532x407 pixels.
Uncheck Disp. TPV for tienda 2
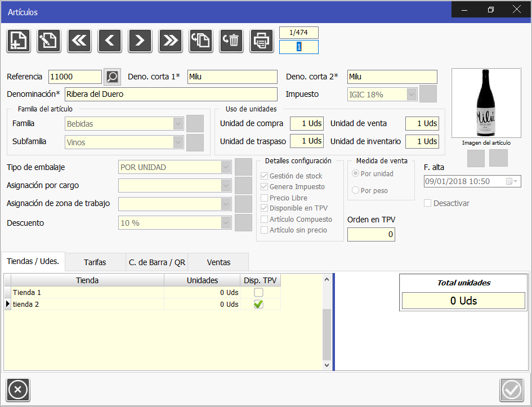pos(258,305)
